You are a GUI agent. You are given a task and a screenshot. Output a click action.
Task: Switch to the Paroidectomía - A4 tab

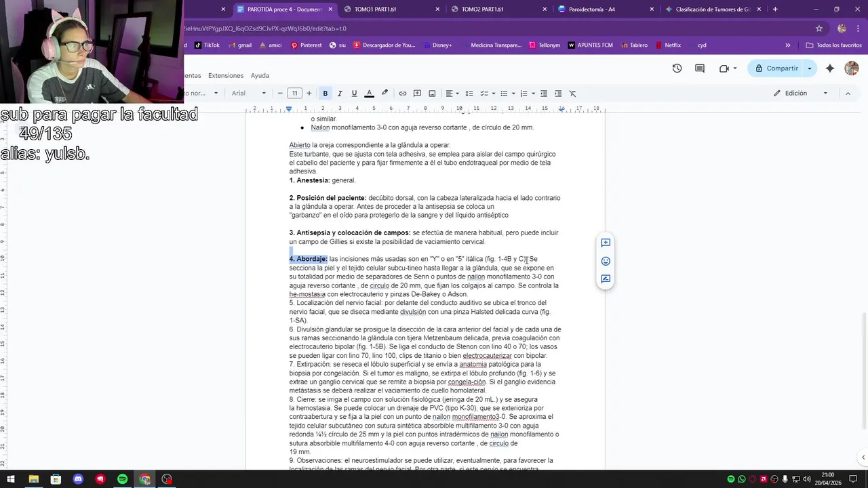[x=604, y=9]
